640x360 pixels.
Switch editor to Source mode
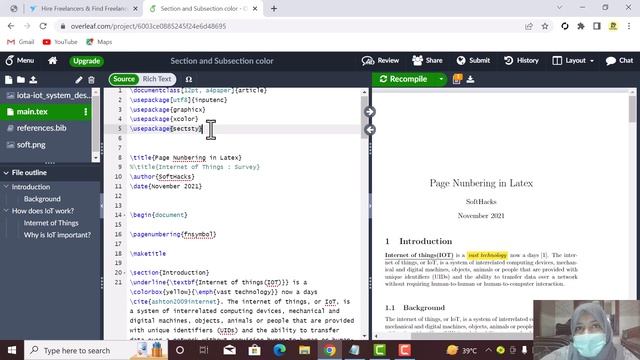124,79
